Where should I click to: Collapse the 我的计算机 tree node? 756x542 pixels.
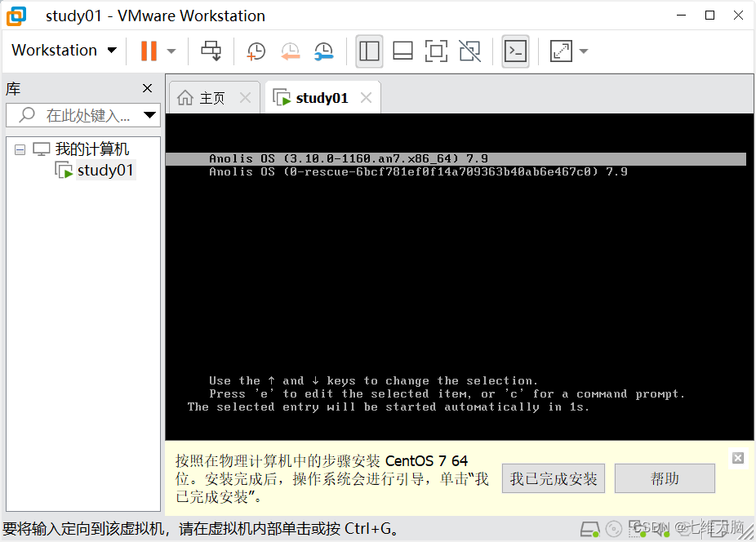coord(20,149)
